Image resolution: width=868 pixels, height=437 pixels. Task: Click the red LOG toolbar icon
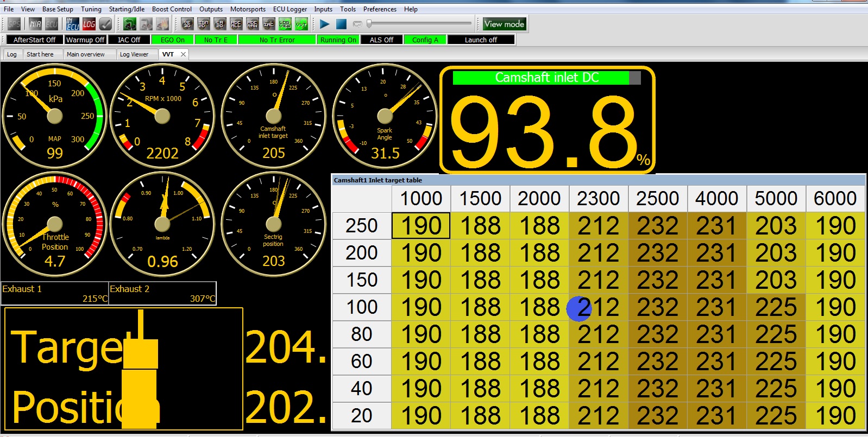(x=89, y=24)
